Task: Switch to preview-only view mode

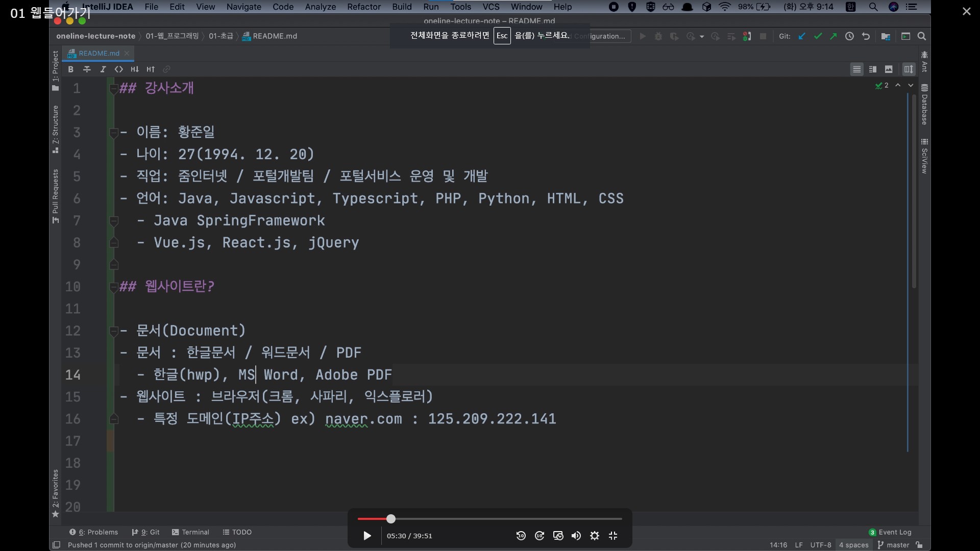Action: click(889, 69)
